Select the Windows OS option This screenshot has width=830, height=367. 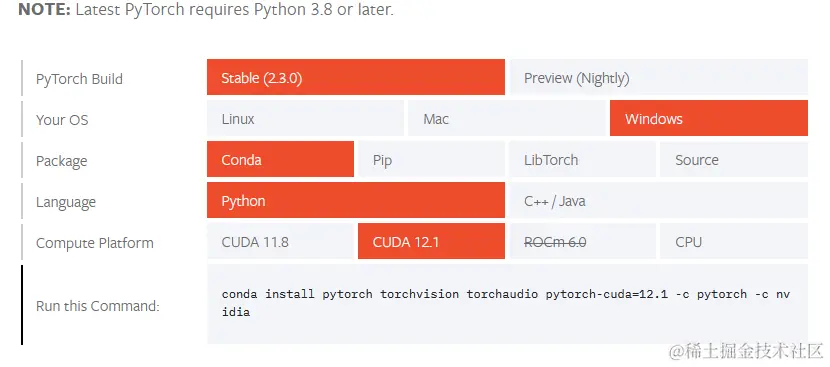point(709,118)
